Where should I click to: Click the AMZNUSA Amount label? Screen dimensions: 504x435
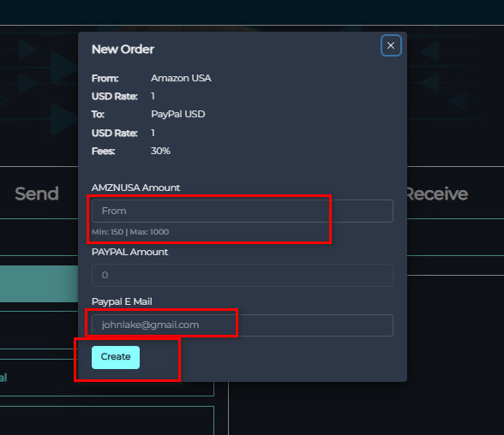(135, 188)
